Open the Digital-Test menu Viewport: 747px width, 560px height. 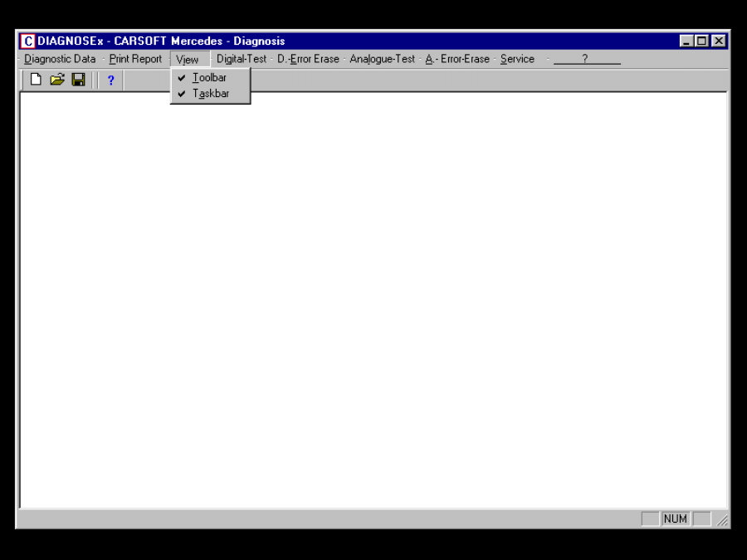click(x=241, y=58)
